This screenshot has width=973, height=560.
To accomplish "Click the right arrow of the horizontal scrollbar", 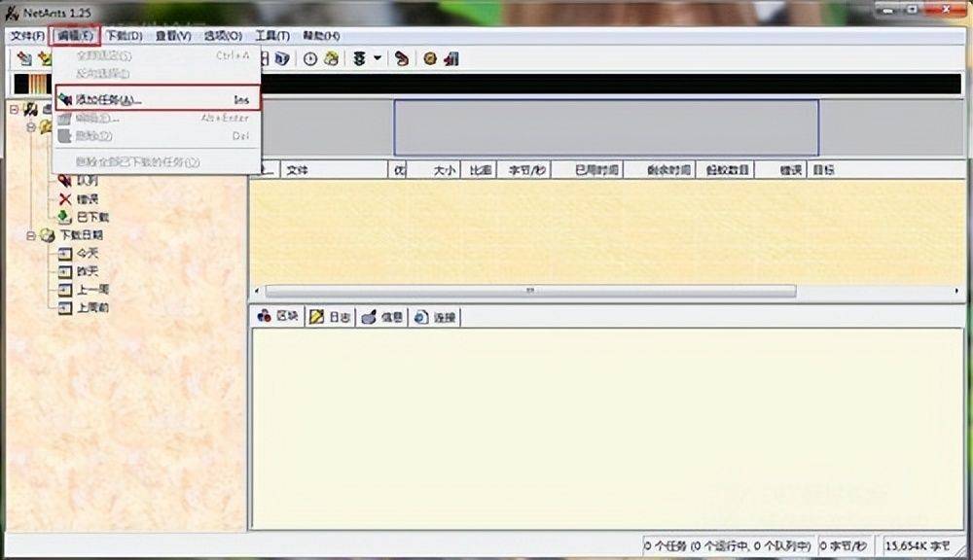I will point(956,291).
